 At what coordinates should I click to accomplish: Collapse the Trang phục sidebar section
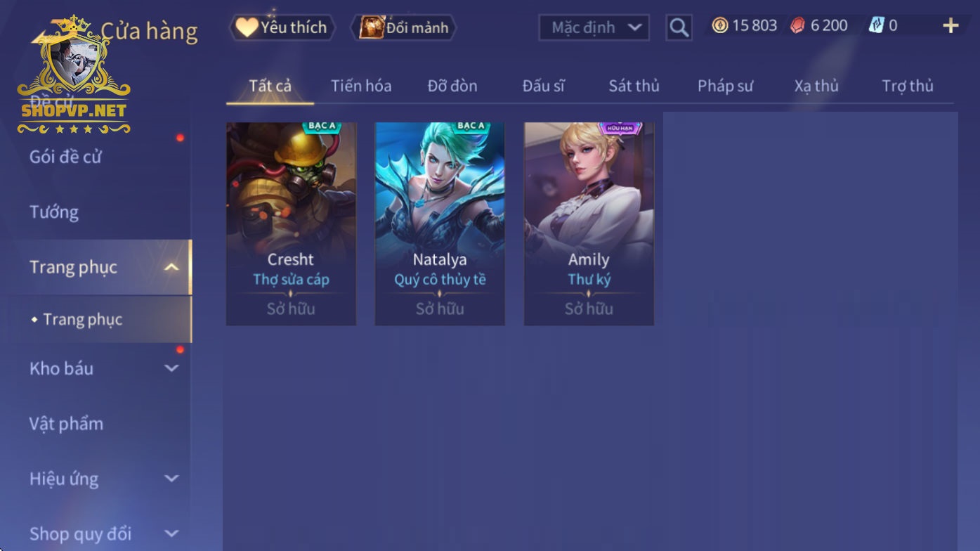coord(171,267)
